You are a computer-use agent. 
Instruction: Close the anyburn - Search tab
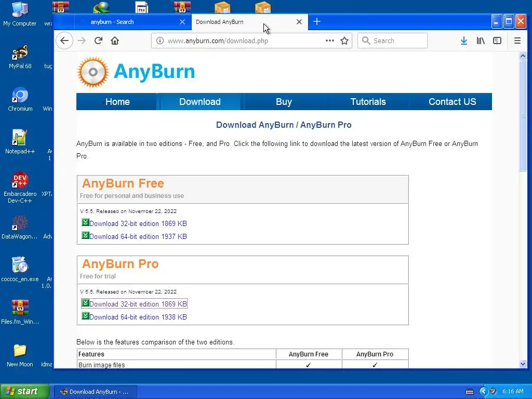(x=182, y=22)
